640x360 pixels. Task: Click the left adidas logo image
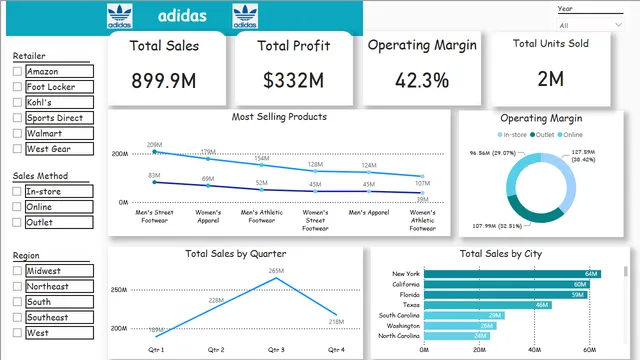(120, 16)
